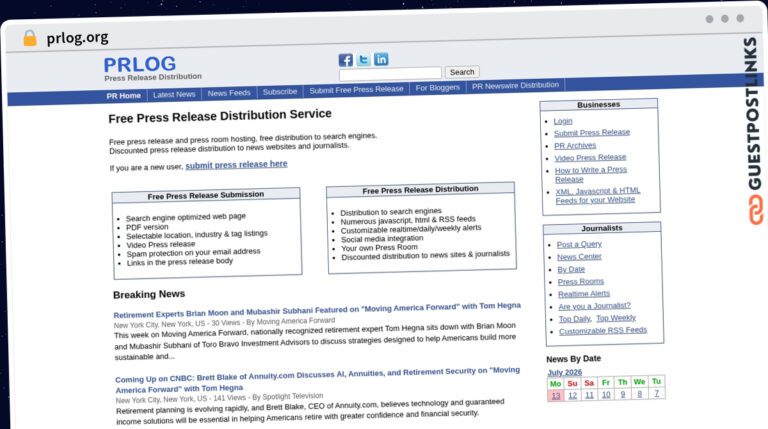Open the News Center link
The image size is (768, 429).
point(579,257)
